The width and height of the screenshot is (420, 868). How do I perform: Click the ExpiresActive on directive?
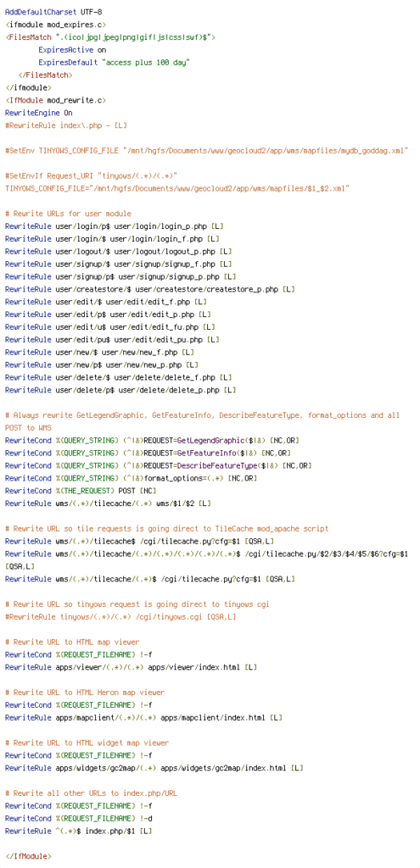pyautogui.click(x=72, y=50)
